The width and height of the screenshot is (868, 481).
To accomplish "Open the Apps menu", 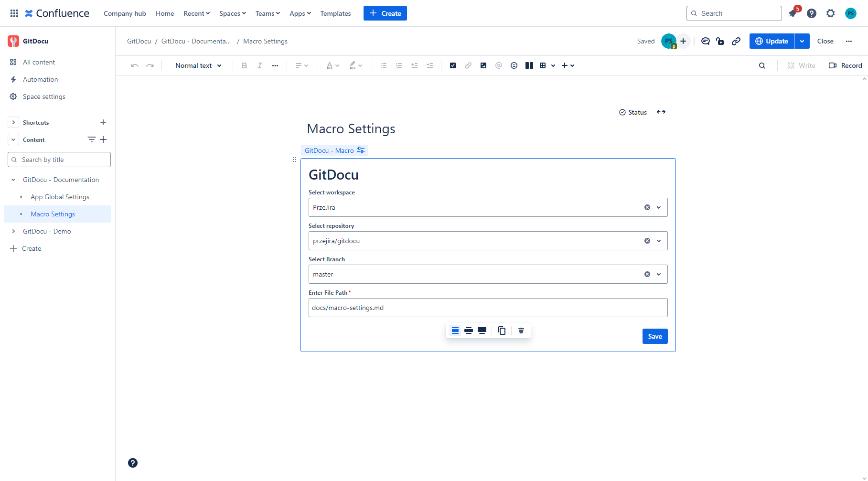I will coord(300,13).
